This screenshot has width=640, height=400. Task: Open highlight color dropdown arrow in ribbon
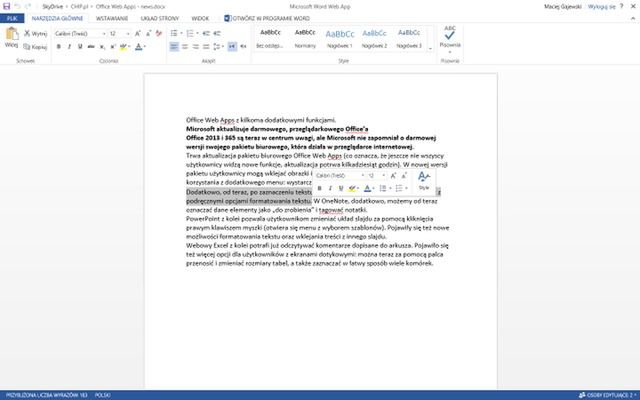tap(129, 47)
